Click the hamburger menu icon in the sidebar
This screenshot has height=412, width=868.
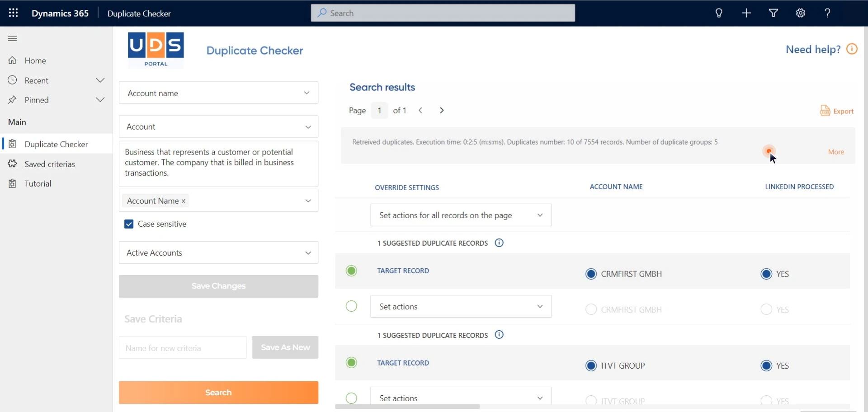click(12, 38)
